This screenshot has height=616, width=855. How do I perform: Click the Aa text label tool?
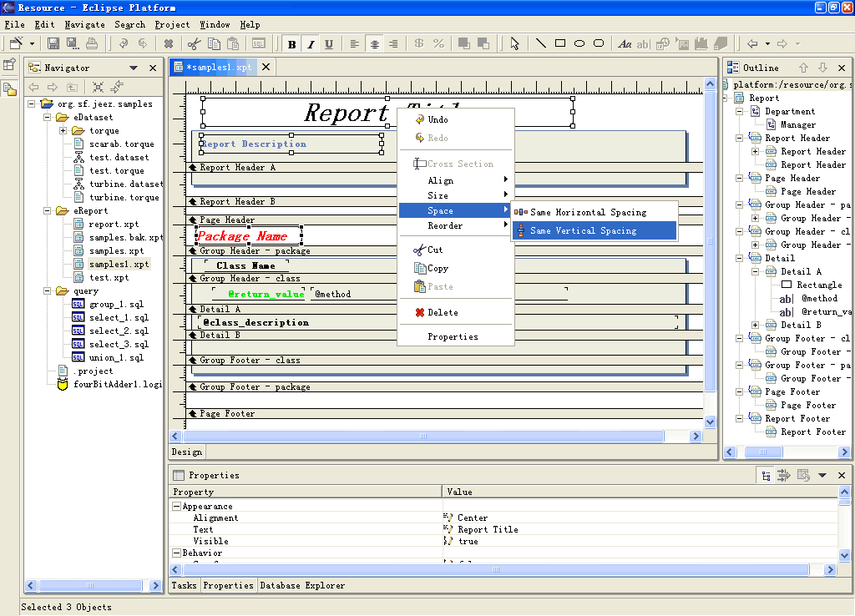pos(624,43)
